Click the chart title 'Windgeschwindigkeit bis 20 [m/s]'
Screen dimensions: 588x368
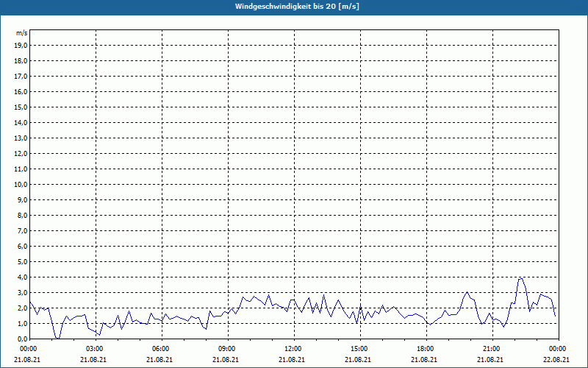coord(297,7)
